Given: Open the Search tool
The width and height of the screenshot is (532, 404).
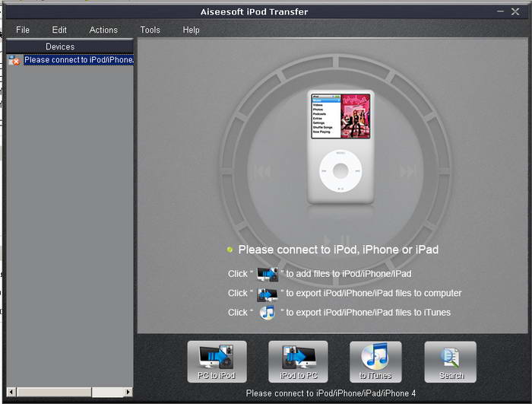Looking at the screenshot, I should point(451,361).
